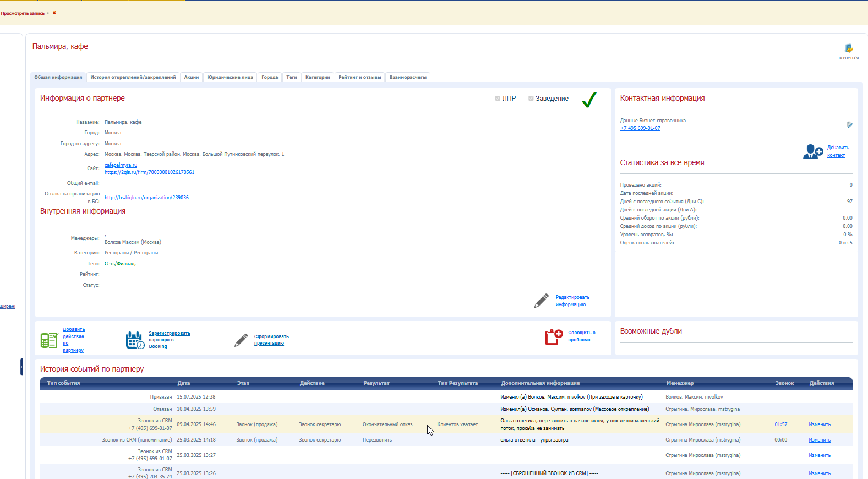Toggle the Заведение checkbox
The height and width of the screenshot is (479, 868).
(531, 99)
